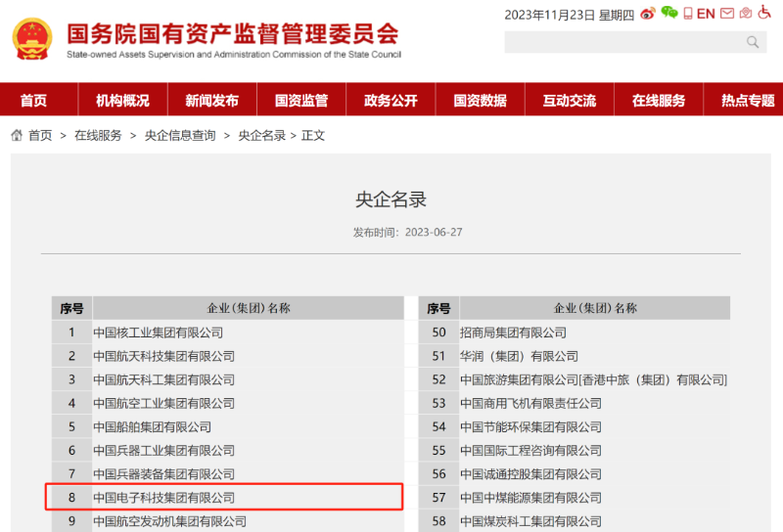Viewport: 783px width, 532px height.
Task: Open the WeChat icon in the header
Action: point(669,13)
